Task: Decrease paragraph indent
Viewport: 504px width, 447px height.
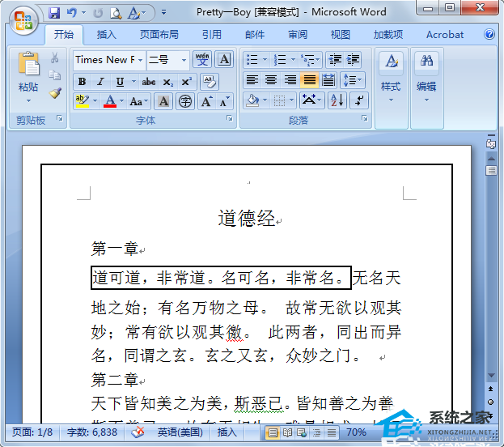Action: point(335,60)
